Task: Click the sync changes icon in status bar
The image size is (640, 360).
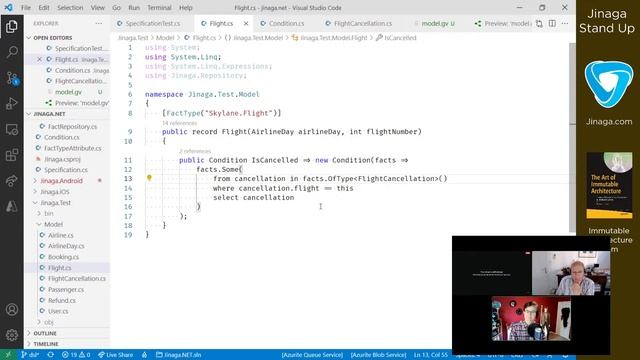Action: click(x=51, y=355)
